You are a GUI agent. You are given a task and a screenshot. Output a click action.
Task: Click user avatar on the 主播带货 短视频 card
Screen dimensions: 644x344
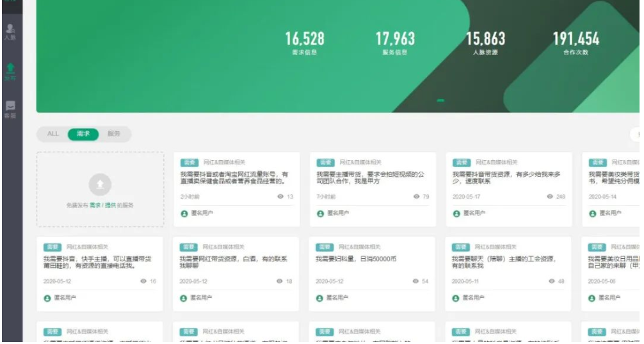click(320, 214)
